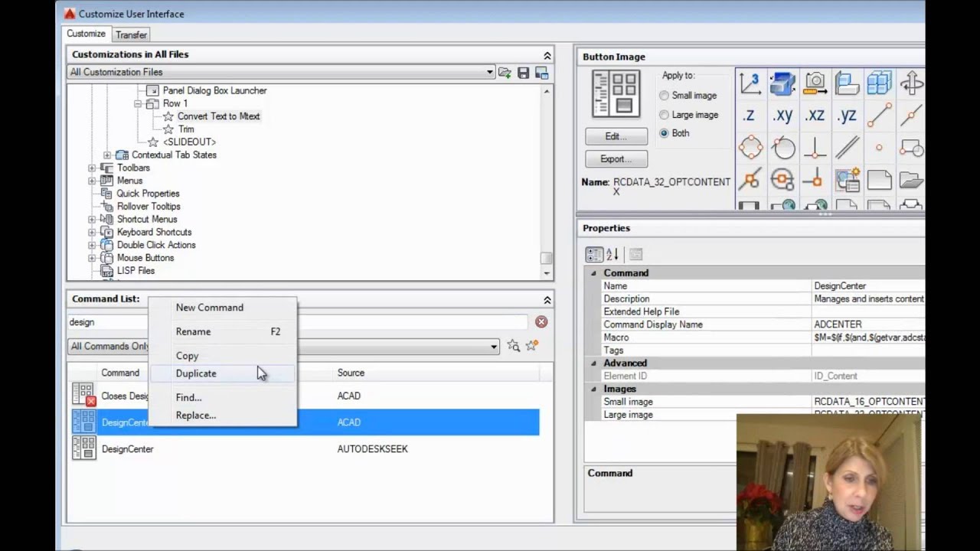980x551 pixels.
Task: Switch Properties to categorized view icon
Action: coord(594,254)
